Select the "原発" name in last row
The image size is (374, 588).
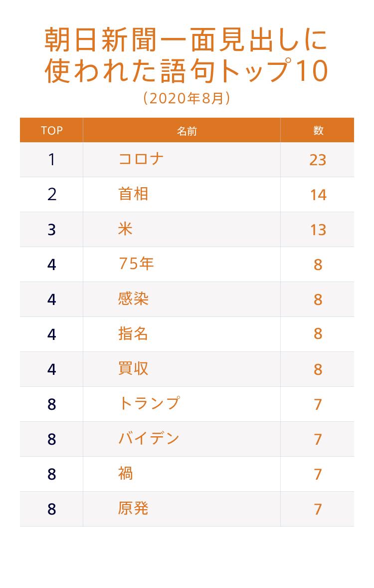(133, 509)
